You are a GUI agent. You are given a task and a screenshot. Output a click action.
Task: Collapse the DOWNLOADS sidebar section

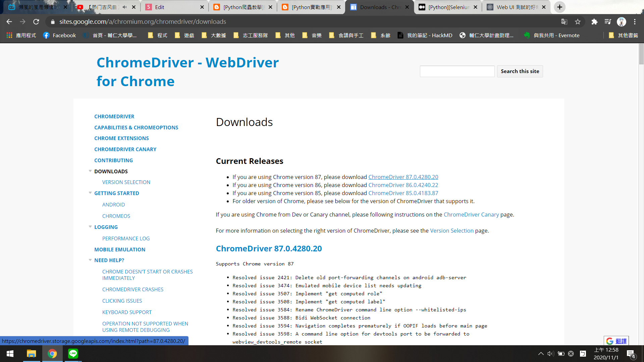tap(90, 171)
